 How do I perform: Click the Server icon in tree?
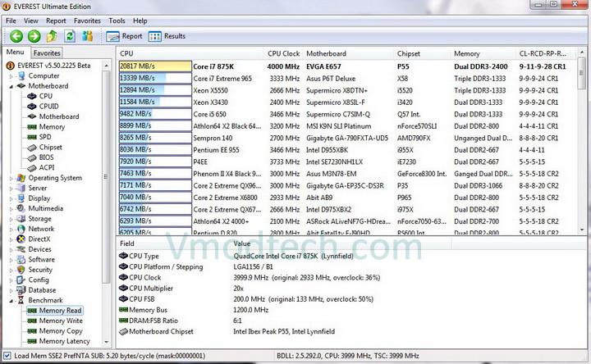[21, 188]
